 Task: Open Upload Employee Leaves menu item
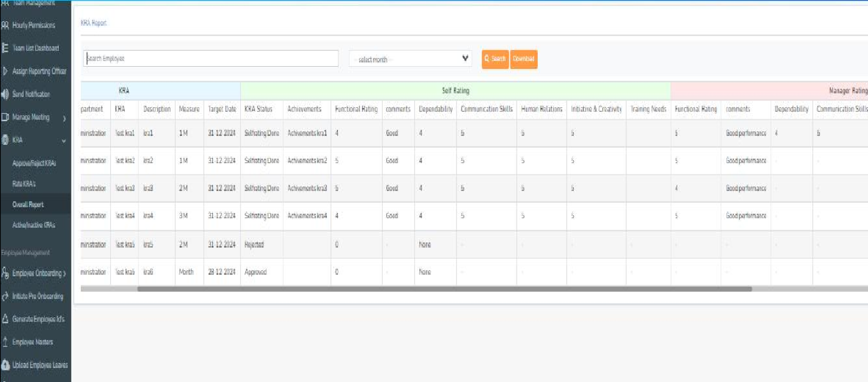40,365
